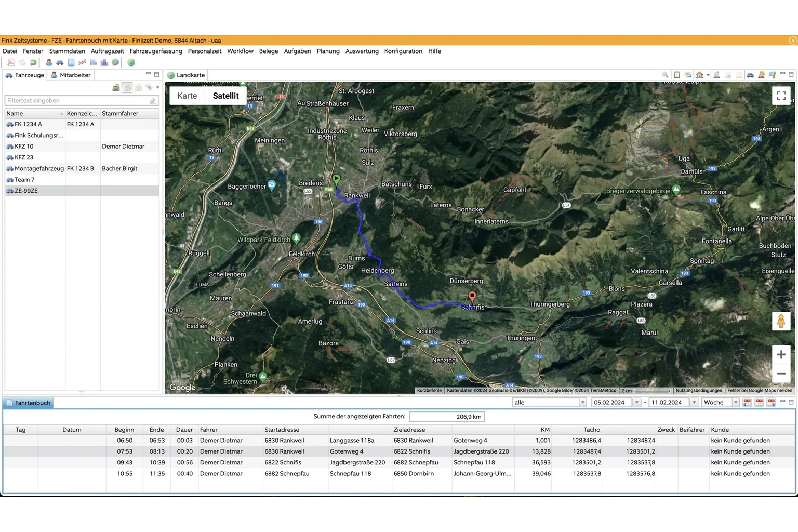Click the blue car icon on Landkarte toolbar
The height and width of the screenshot is (532, 798).
pyautogui.click(x=750, y=75)
